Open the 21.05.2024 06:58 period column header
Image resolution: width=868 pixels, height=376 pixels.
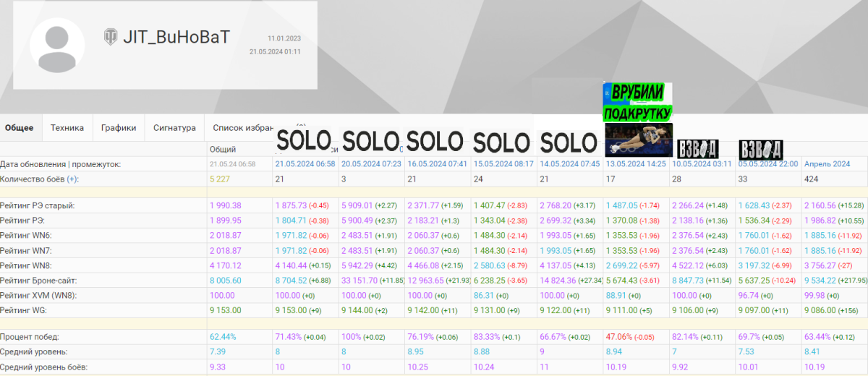click(x=305, y=164)
